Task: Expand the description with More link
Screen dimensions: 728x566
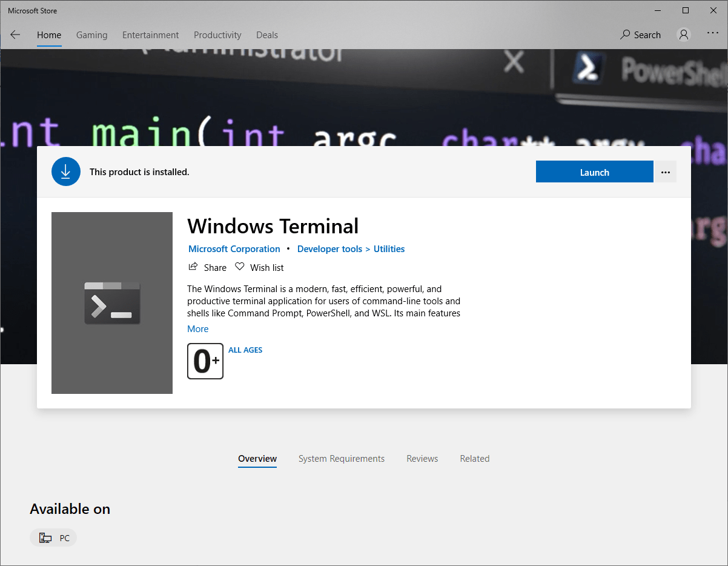Action: (x=197, y=329)
